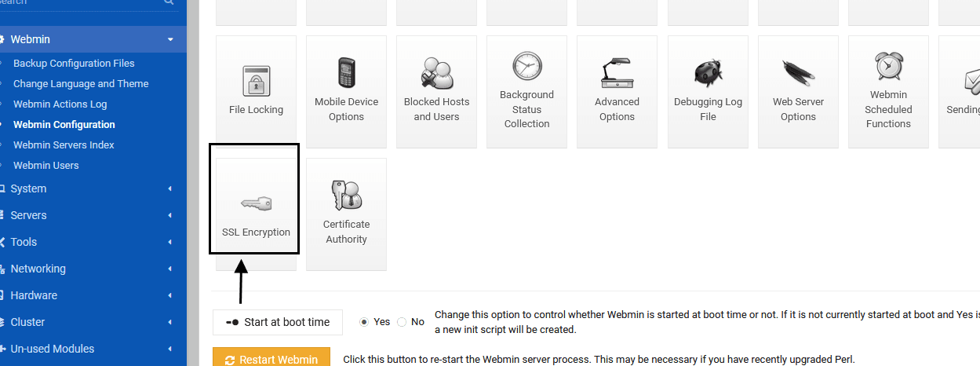This screenshot has height=366, width=980.
Task: Select Yes for start at boot
Action: (364, 322)
